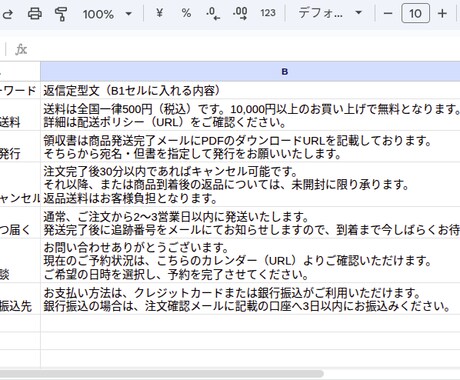Click the formula bar input area
460x380 pixels.
247,49
